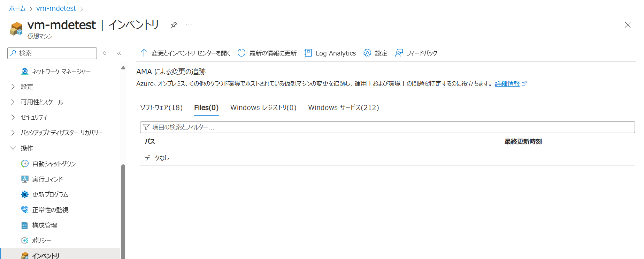Expand the 可用性とスケール section
The image size is (644, 259).
point(13,102)
